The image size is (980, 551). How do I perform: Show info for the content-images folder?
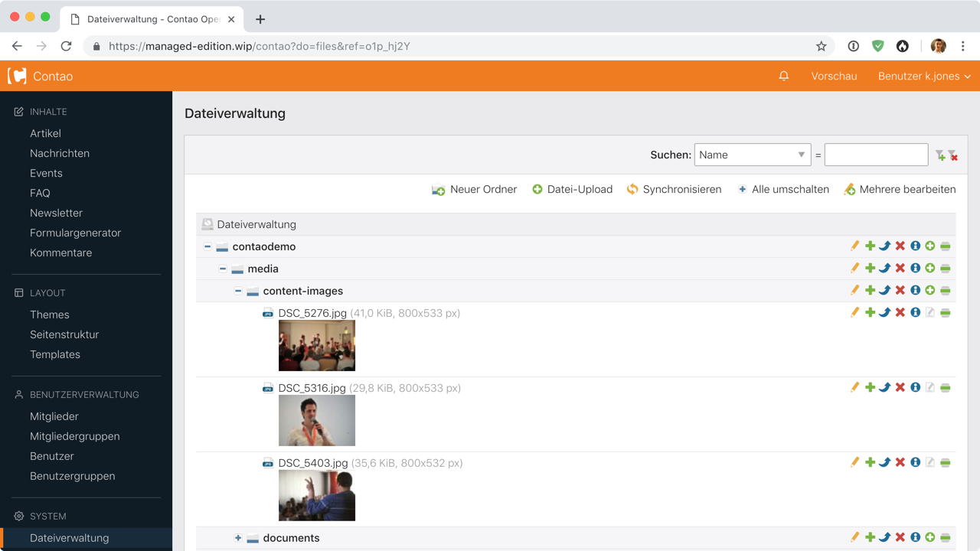click(x=915, y=291)
